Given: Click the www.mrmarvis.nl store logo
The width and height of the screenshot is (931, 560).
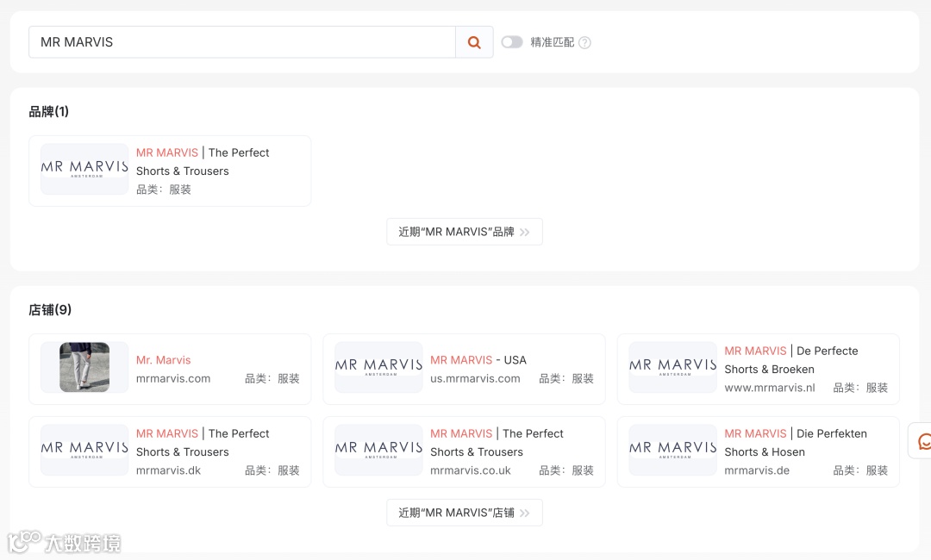Looking at the screenshot, I should tap(672, 367).
